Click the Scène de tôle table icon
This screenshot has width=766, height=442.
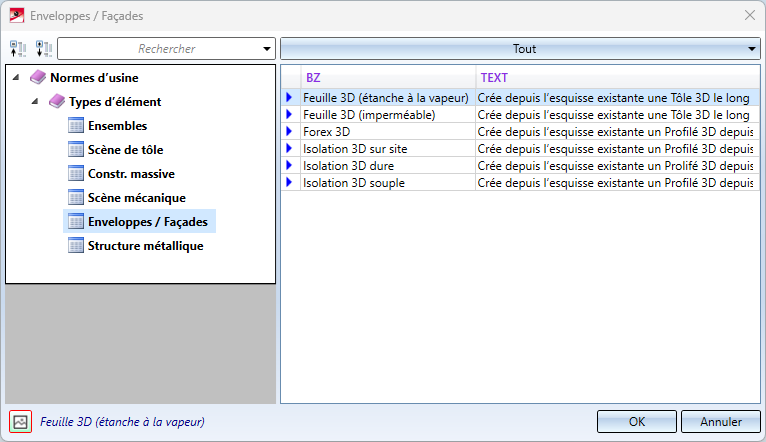click(76, 150)
